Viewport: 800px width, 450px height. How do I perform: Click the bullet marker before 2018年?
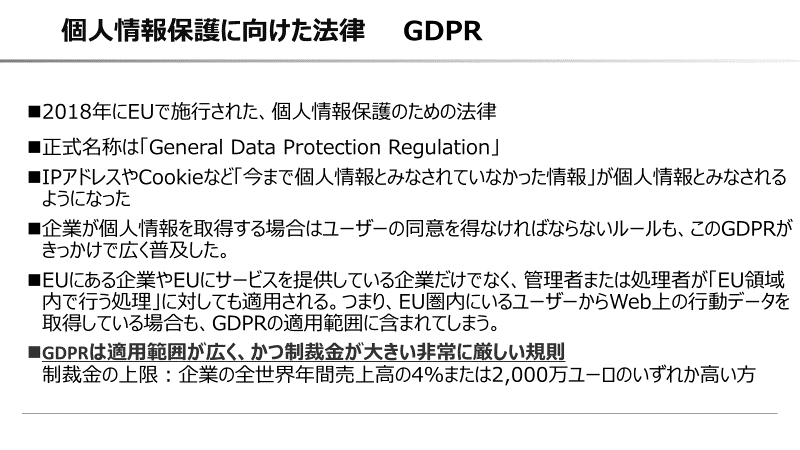point(34,110)
